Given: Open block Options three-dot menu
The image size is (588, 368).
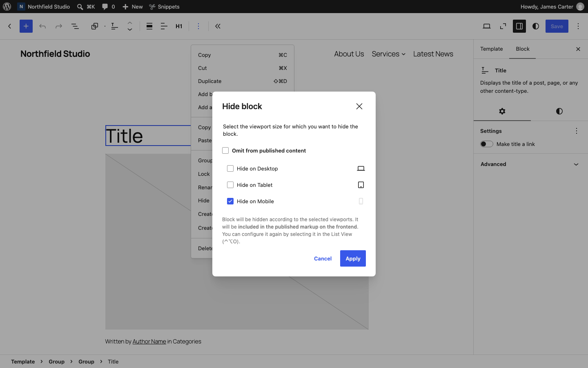Looking at the screenshot, I should click(x=198, y=26).
